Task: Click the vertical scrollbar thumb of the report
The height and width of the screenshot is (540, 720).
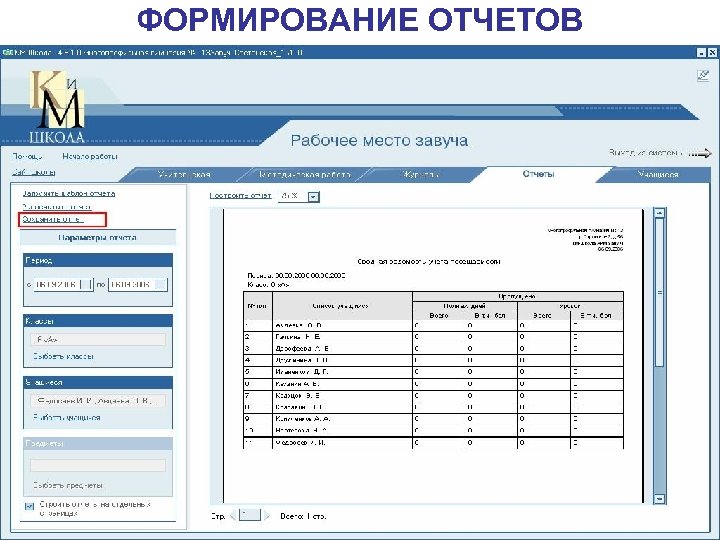Action: (x=659, y=292)
